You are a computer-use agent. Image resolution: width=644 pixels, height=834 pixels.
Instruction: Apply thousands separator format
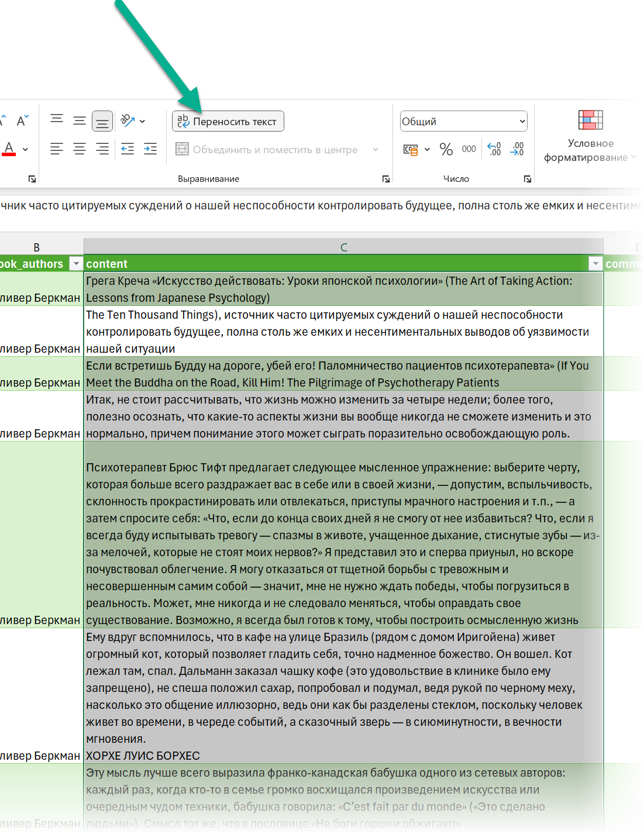pyautogui.click(x=469, y=149)
